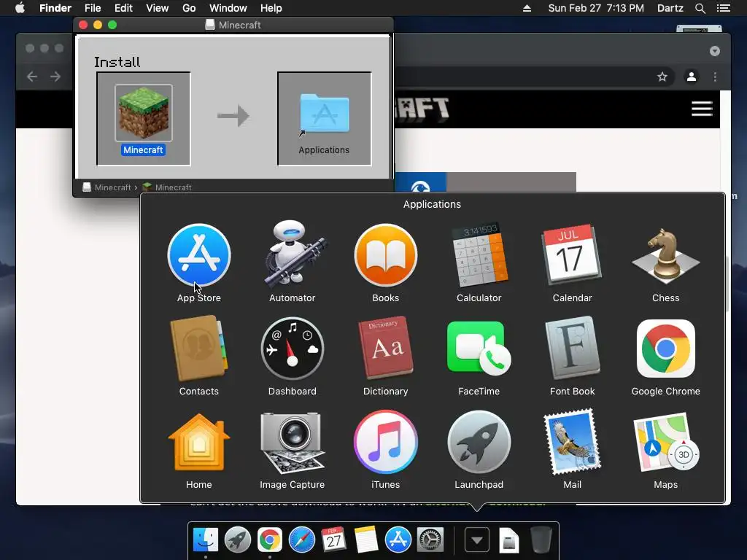Click the eject icon in menu bar
This screenshot has width=747, height=560.
coord(527,8)
